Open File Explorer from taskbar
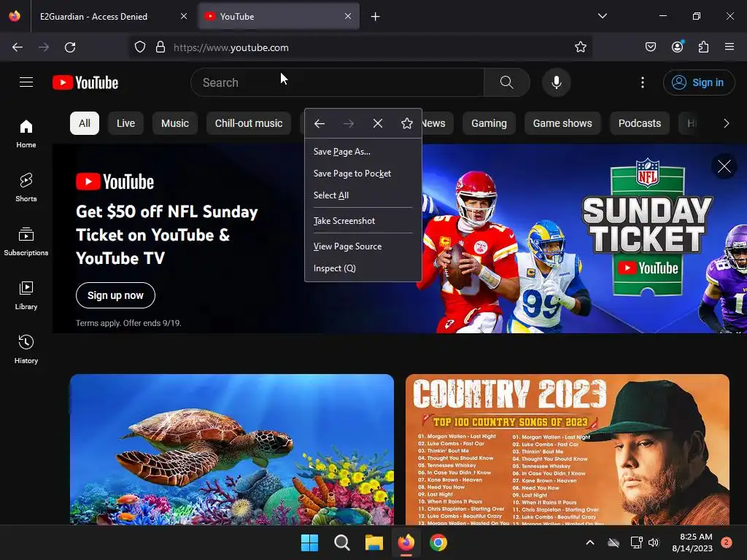This screenshot has height=560, width=747. coord(374,542)
